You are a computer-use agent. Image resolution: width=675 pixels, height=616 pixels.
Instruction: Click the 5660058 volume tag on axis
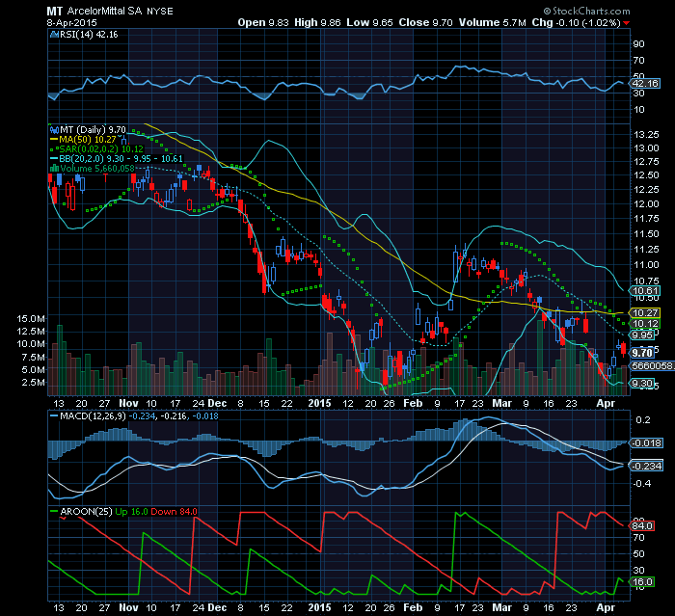tap(645, 365)
